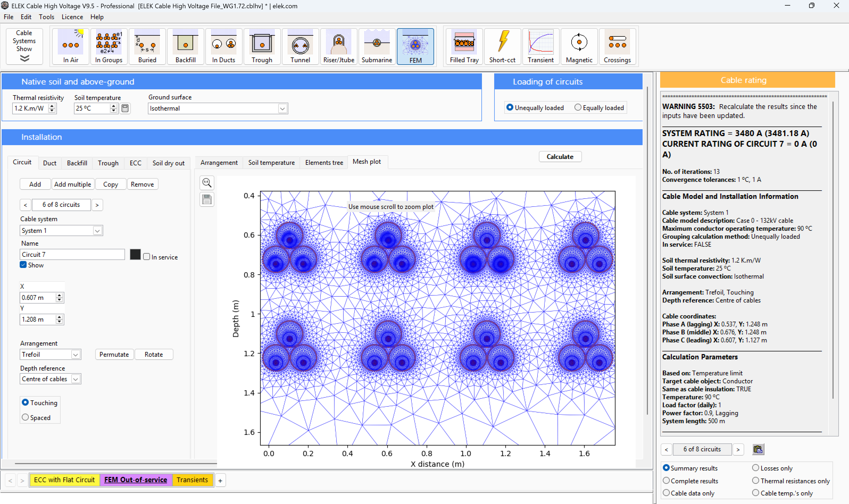Select the Riser/Jtube installation icon
Viewport: 849px width, 504px height.
[339, 46]
